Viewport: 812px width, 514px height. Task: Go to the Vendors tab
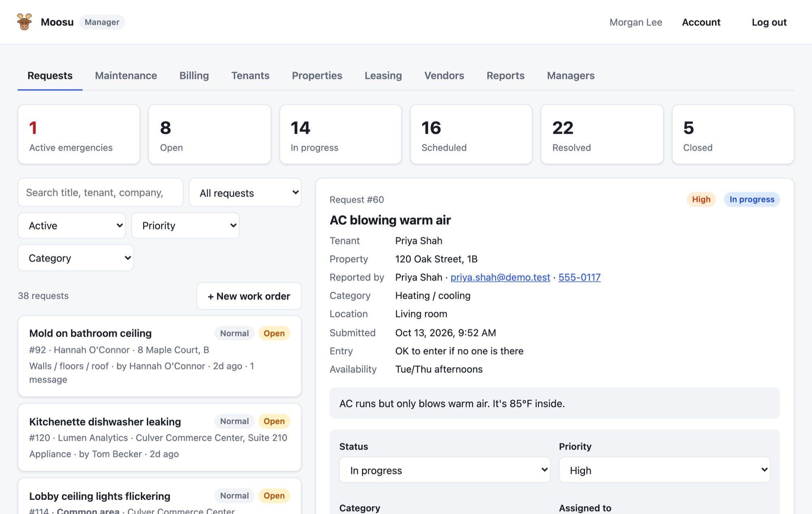click(x=444, y=76)
